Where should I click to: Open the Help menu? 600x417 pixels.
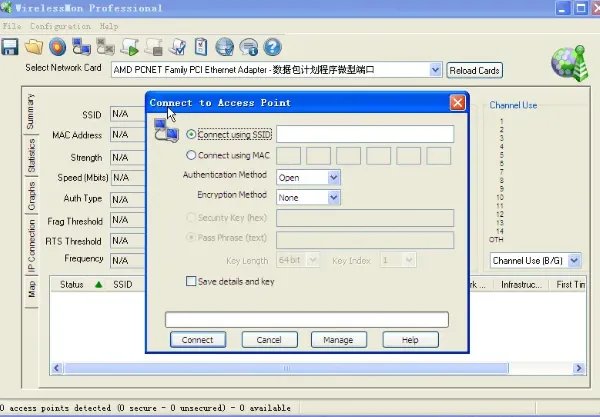click(109, 26)
